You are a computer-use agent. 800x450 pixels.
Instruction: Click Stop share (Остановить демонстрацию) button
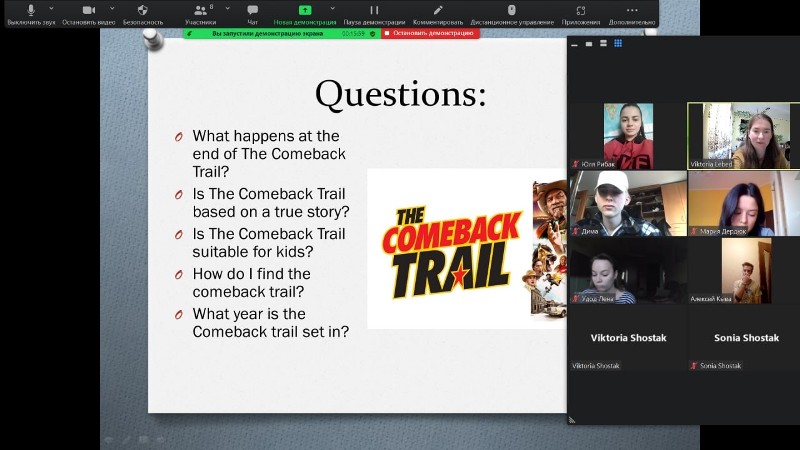430,33
